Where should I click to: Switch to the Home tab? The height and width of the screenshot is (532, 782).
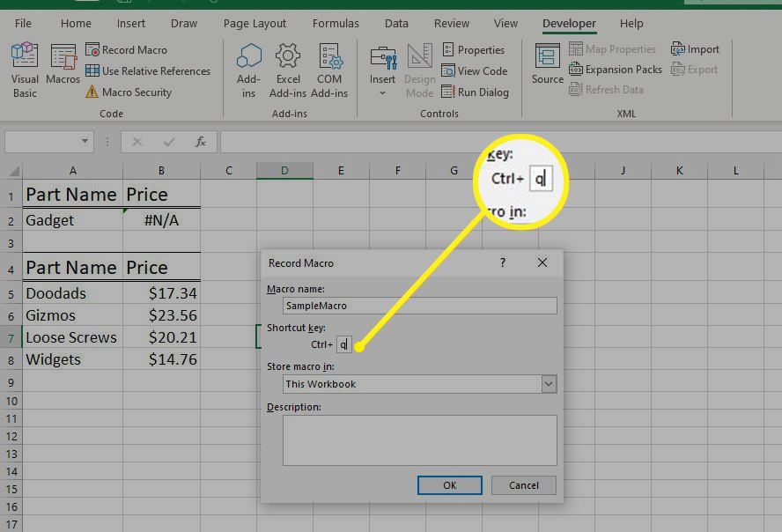76,24
